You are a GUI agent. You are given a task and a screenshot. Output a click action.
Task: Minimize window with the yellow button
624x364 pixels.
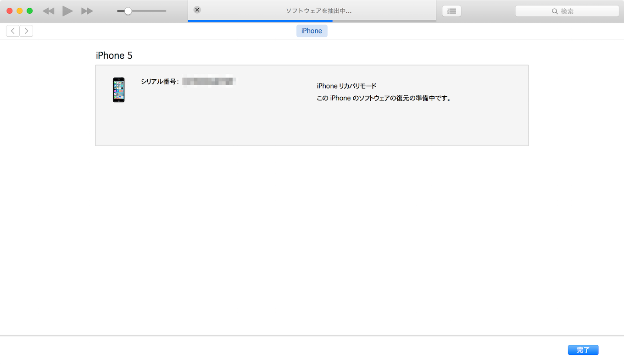coord(20,11)
